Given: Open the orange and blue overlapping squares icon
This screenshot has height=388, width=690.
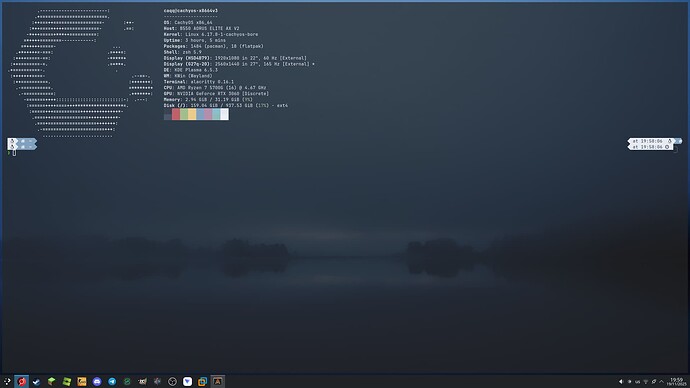Looking at the screenshot, I should [x=202, y=381].
